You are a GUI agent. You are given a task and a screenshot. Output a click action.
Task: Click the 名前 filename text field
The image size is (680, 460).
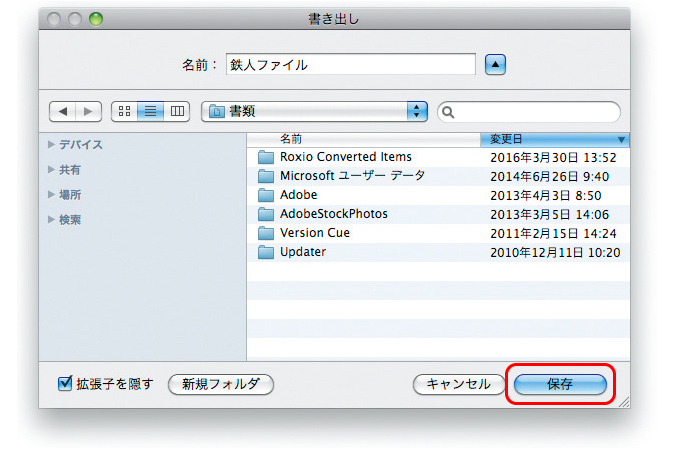coord(350,64)
